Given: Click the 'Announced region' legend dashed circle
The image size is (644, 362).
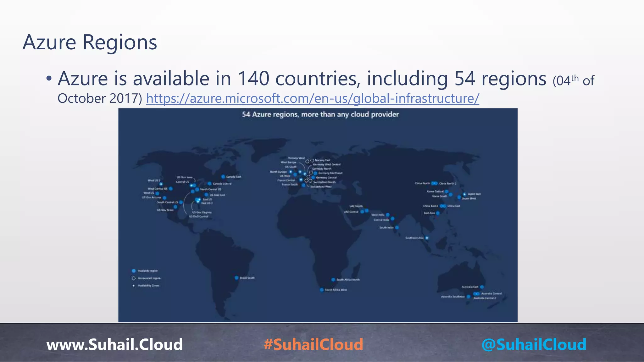Looking at the screenshot, I should tap(134, 278).
